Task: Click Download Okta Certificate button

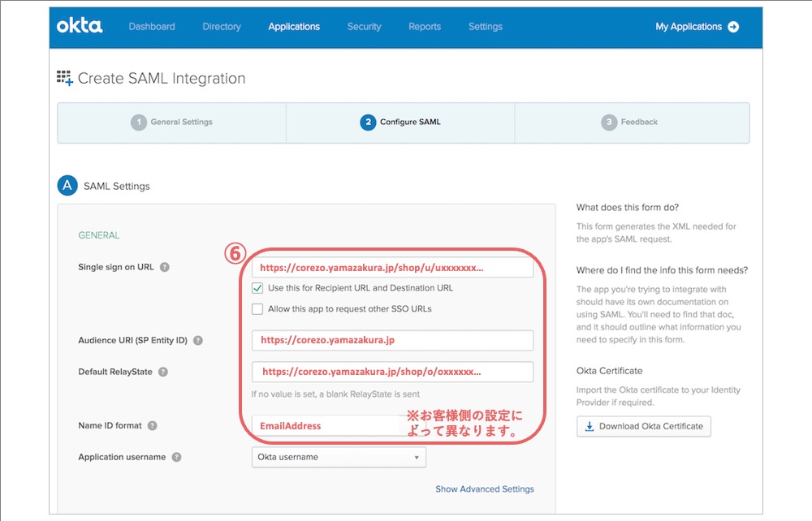Action: point(644,426)
